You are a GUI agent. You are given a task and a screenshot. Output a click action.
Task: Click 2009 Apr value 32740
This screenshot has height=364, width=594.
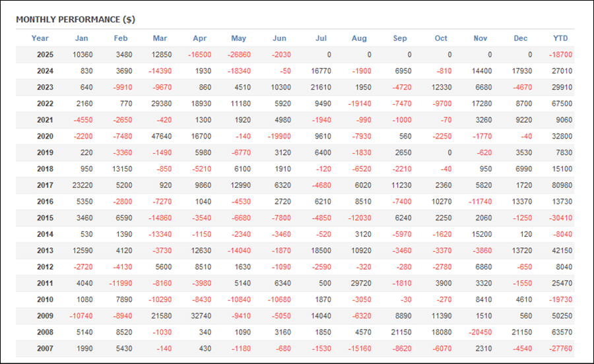click(201, 316)
